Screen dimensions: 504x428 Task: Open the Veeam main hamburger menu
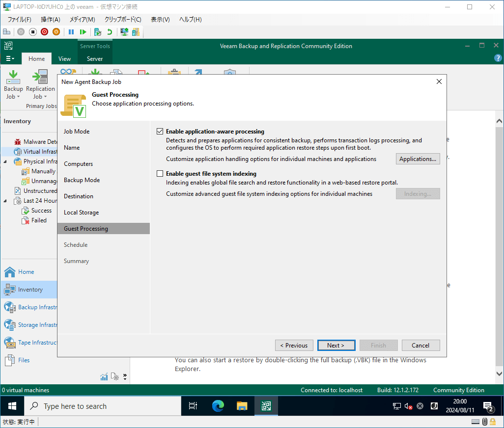[10, 59]
